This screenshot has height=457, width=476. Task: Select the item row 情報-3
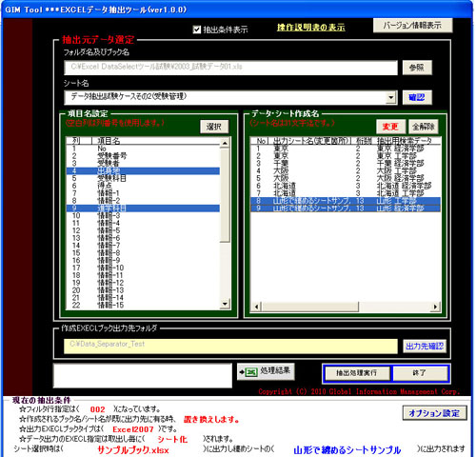point(143,215)
